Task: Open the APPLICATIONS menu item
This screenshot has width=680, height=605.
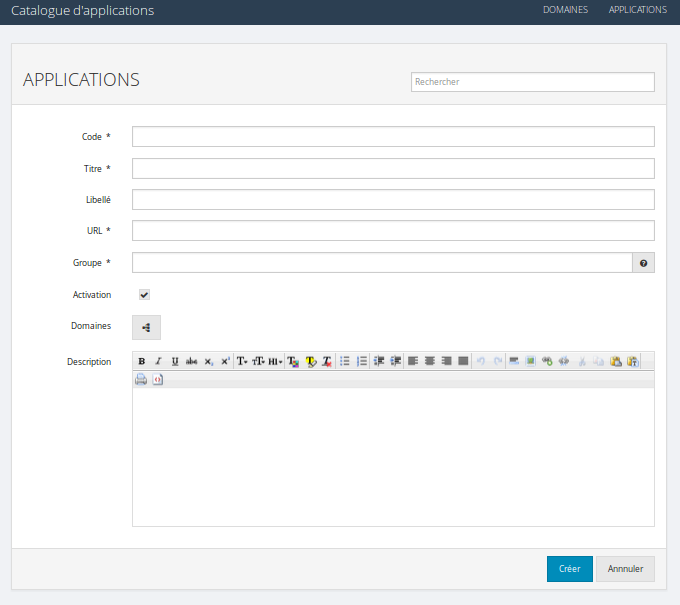Action: click(x=637, y=10)
